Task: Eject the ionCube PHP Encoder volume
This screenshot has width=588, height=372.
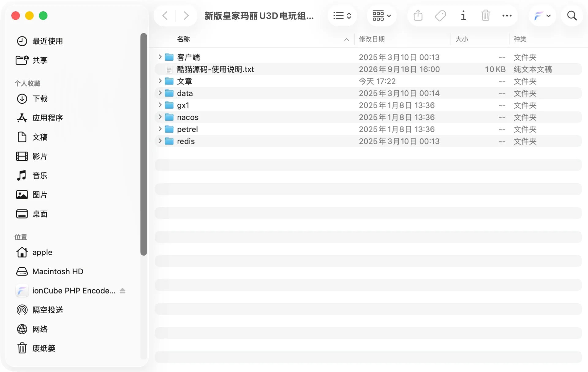Action: click(123, 291)
